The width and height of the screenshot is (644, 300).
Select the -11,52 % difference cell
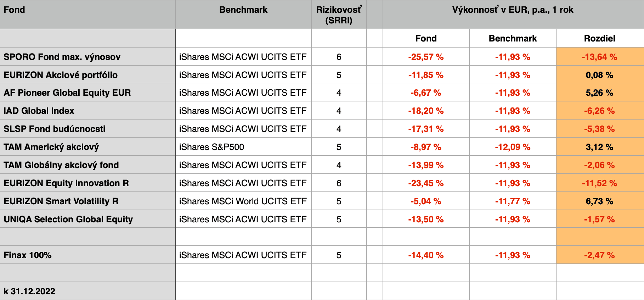pyautogui.click(x=599, y=183)
